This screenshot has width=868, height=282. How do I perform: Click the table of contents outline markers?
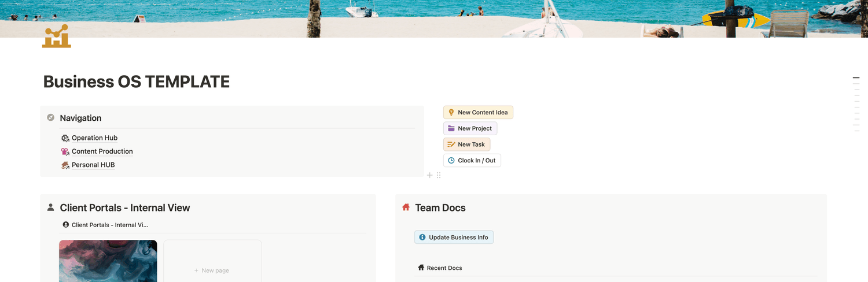(856, 104)
